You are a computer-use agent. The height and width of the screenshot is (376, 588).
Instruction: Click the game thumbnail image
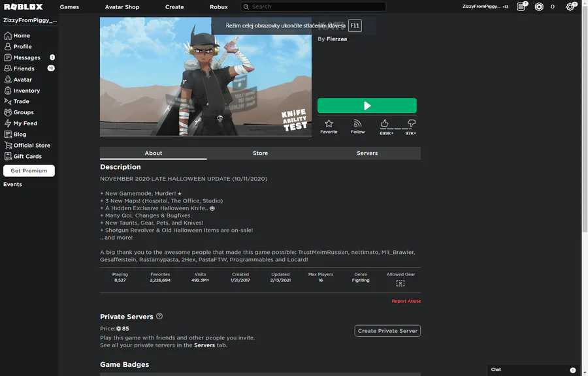pos(206,77)
